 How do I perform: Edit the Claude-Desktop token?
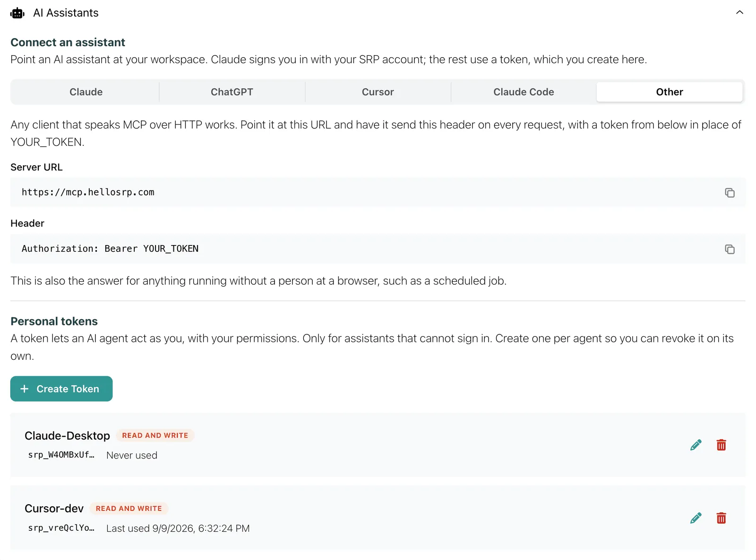pyautogui.click(x=696, y=445)
